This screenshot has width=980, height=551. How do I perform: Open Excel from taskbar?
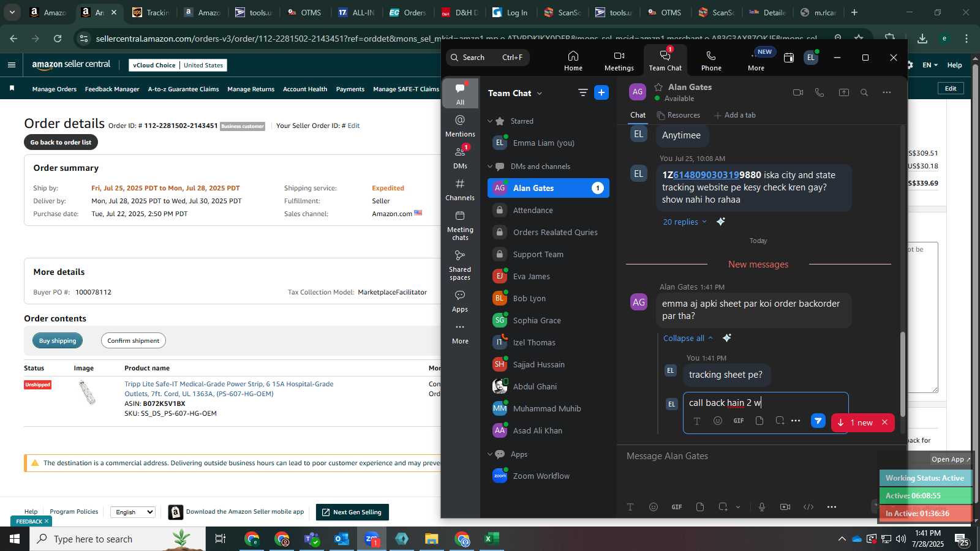[x=491, y=539]
